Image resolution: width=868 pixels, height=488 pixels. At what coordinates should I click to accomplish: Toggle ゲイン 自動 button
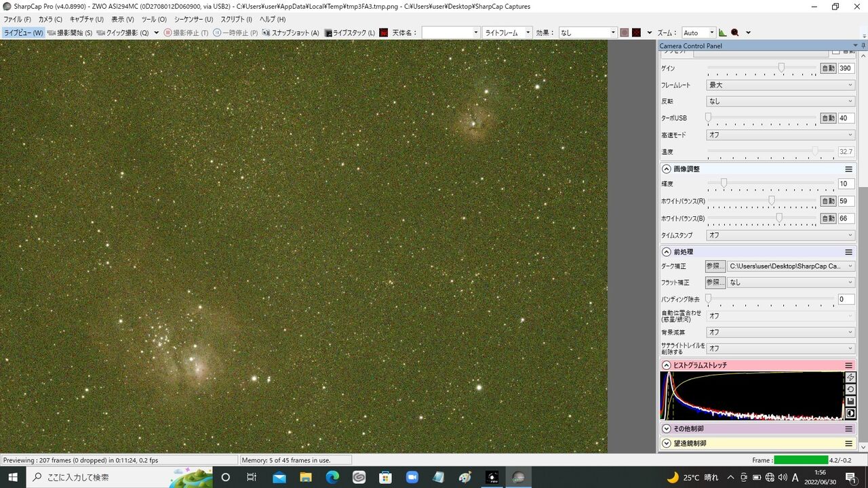pos(828,68)
